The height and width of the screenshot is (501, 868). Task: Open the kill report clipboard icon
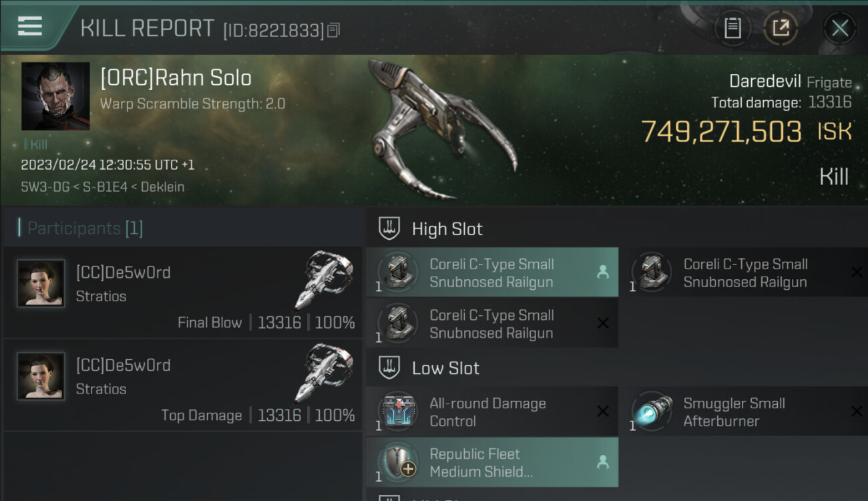tap(732, 28)
